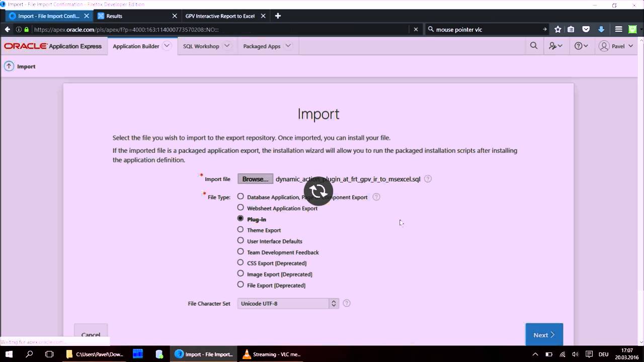Expand the SQL Workshop menu chevron

click(x=227, y=46)
